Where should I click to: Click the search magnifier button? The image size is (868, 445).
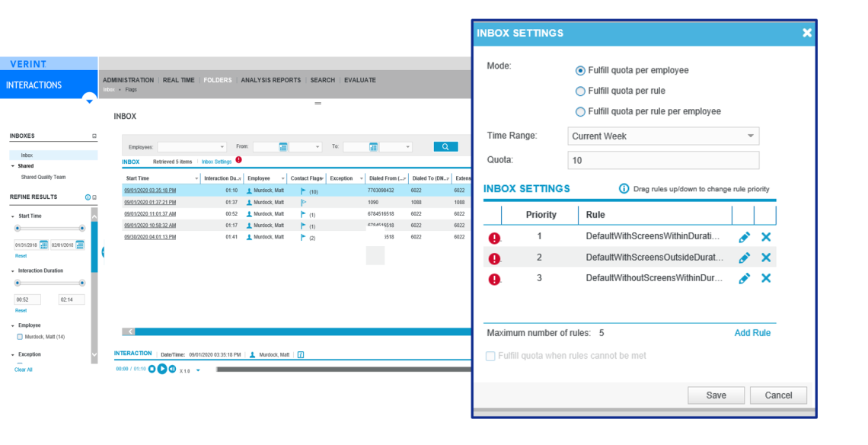[x=445, y=146]
